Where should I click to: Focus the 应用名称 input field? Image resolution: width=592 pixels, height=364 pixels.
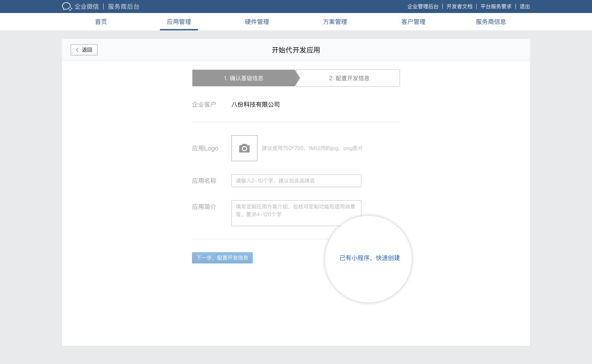(296, 181)
